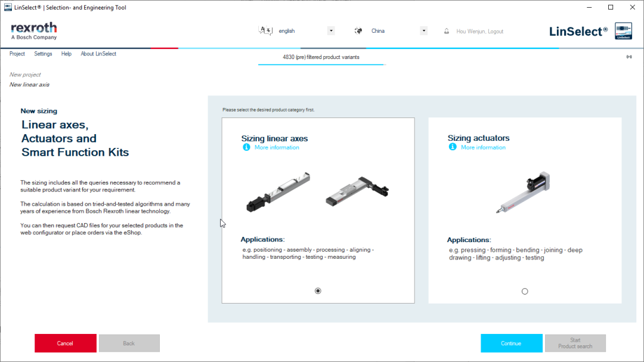Click the '4830 (pre) filtered product variants' text
Screen dimensions: 644x362
(321, 57)
